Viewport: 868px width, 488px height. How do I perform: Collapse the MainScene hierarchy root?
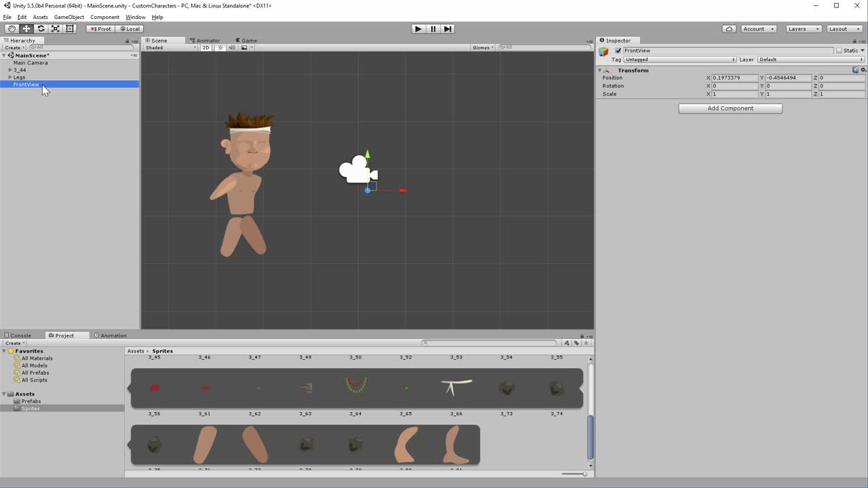4,56
